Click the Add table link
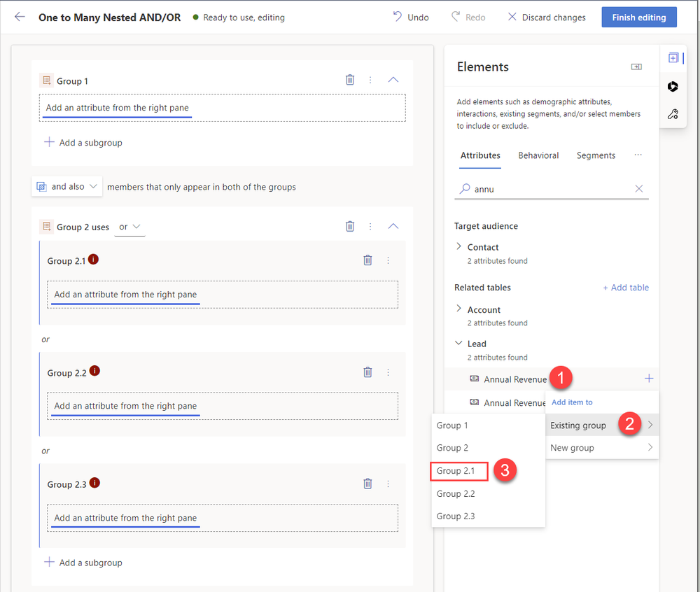The height and width of the screenshot is (592, 700). (626, 287)
